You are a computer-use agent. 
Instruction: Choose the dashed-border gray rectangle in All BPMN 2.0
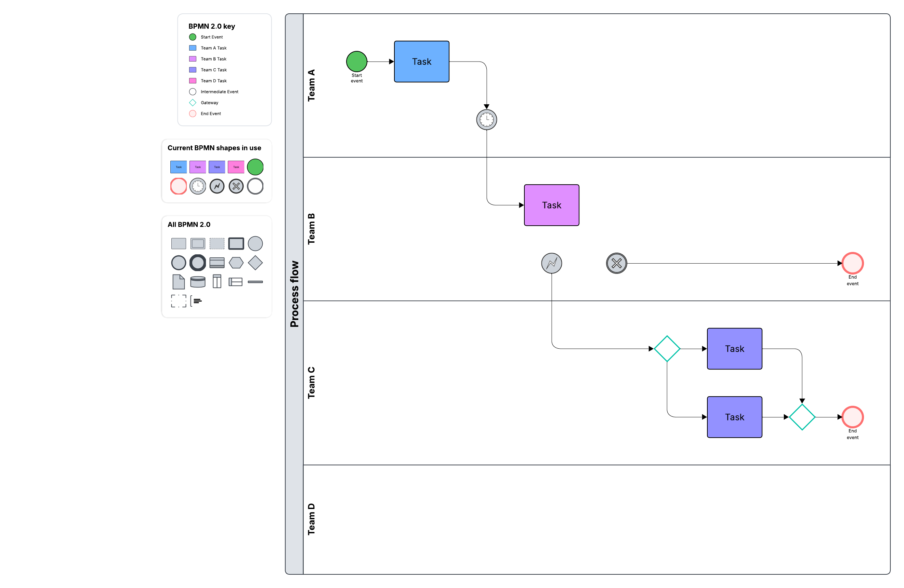217,243
